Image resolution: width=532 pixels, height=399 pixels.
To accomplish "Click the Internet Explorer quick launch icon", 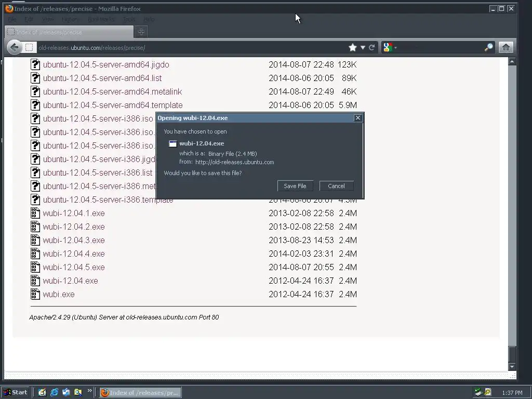I will pos(54,393).
